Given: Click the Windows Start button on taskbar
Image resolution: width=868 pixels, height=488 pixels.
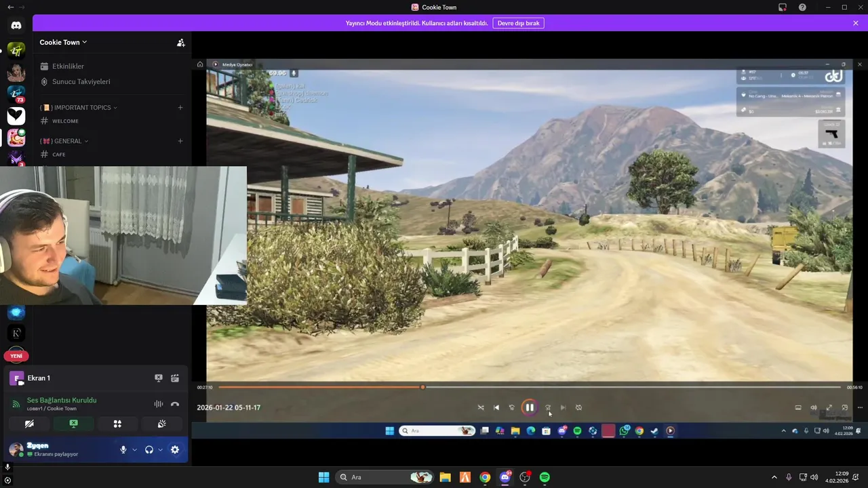Looking at the screenshot, I should tap(323, 477).
